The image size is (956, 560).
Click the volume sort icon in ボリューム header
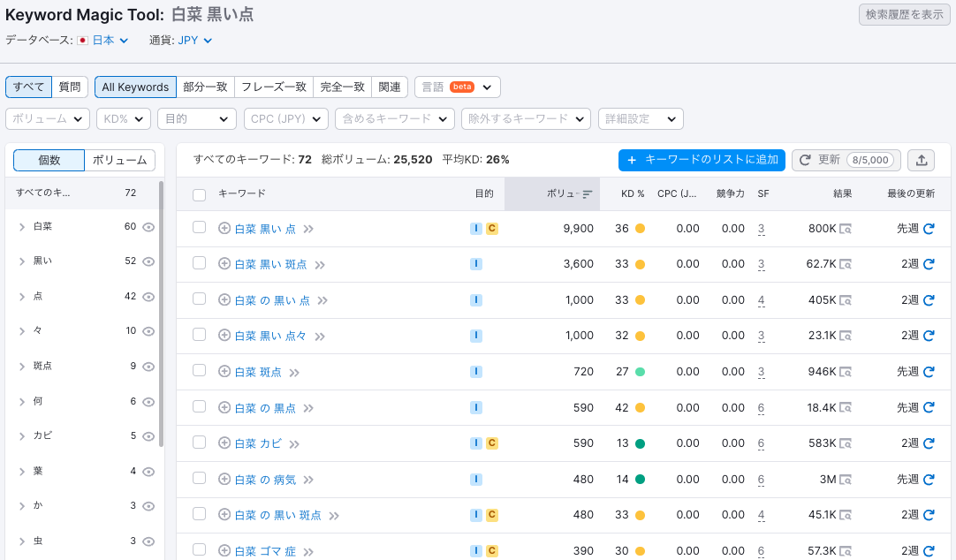tap(588, 194)
